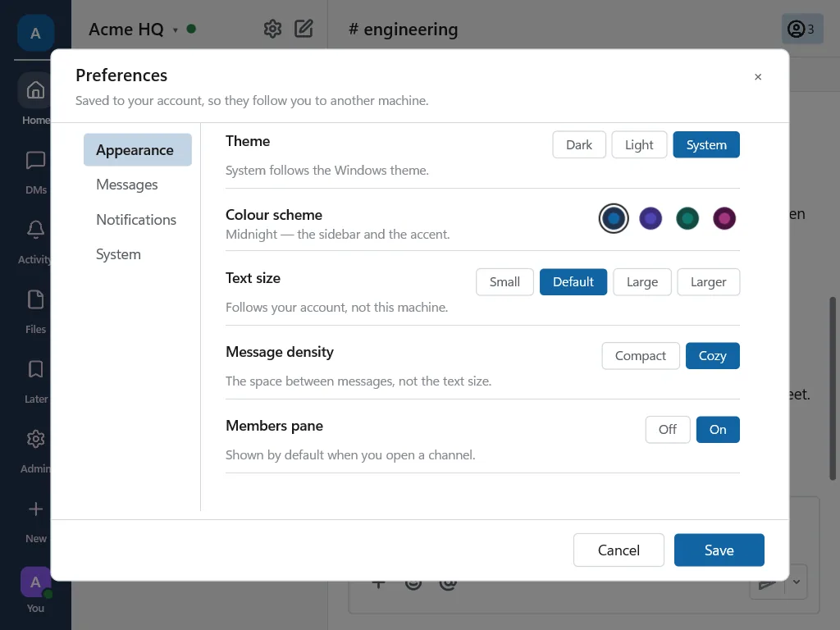Open the Activity bell icon
Viewport: 840px width, 630px height.
(x=35, y=230)
